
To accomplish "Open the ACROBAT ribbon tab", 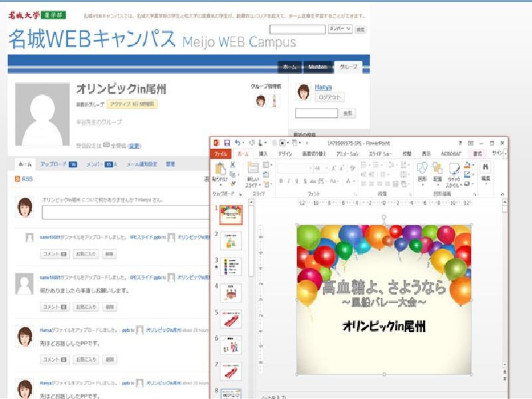I will click(452, 154).
